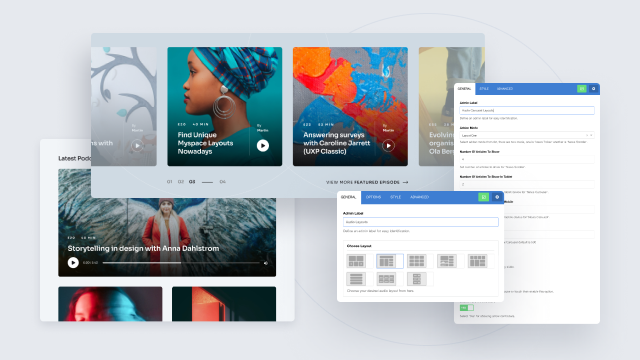This screenshot has width=640, height=360.
Task: Clear the LayoutOne selection with the x icon
Action: 587,135
